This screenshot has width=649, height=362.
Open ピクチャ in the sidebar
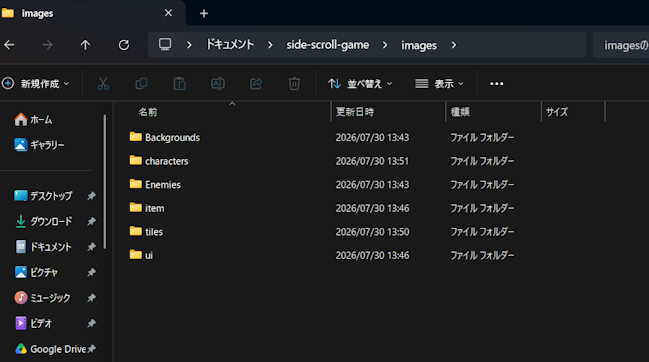point(36,272)
